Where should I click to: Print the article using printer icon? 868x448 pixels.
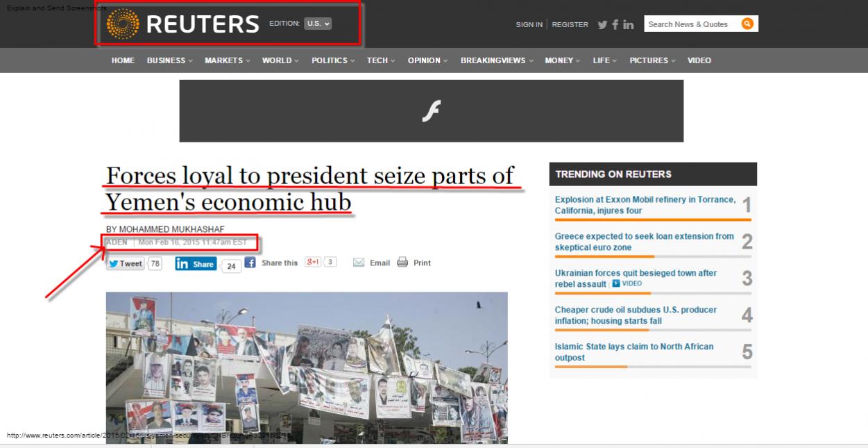coord(414,263)
